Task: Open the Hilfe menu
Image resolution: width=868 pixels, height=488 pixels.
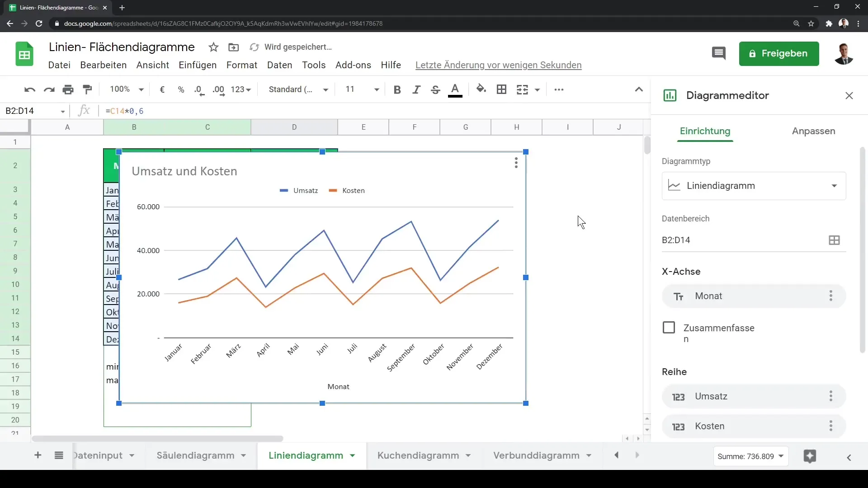Action: tap(391, 65)
